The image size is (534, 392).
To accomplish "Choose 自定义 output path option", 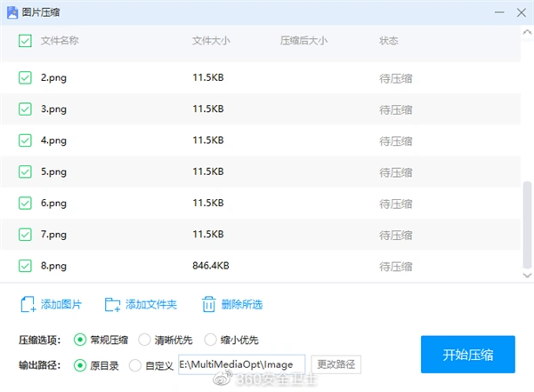I will coord(135,365).
